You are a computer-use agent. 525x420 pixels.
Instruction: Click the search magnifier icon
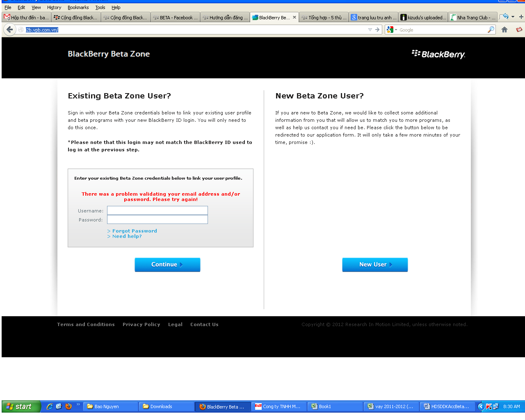click(491, 30)
